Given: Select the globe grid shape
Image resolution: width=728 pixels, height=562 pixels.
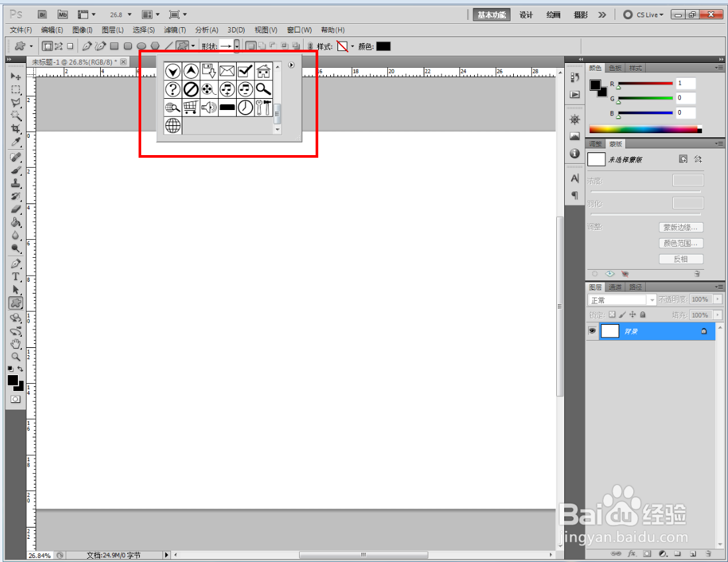Looking at the screenshot, I should pyautogui.click(x=172, y=125).
